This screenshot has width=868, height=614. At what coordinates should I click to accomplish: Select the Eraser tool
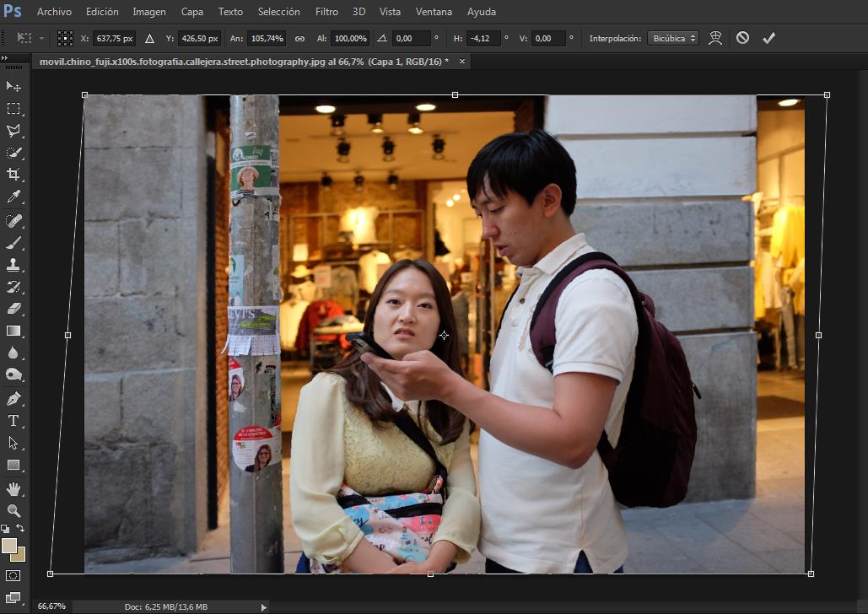point(13,309)
